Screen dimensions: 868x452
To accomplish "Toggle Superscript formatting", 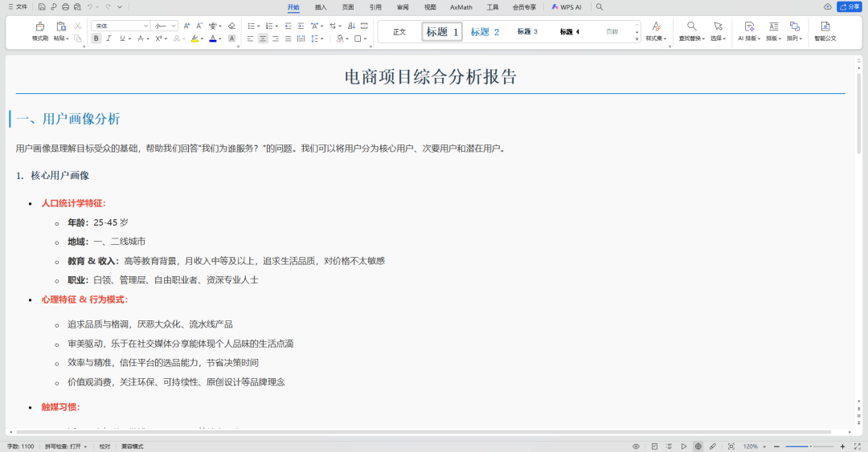I will (158, 39).
